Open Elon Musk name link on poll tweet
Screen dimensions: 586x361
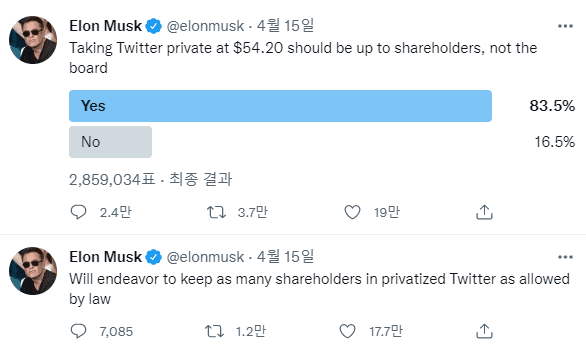(106, 26)
